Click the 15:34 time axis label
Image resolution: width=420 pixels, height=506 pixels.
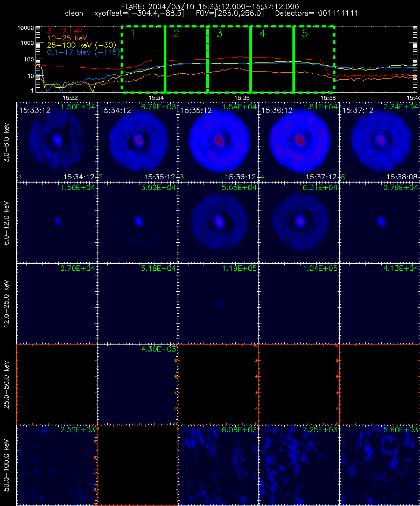click(156, 98)
